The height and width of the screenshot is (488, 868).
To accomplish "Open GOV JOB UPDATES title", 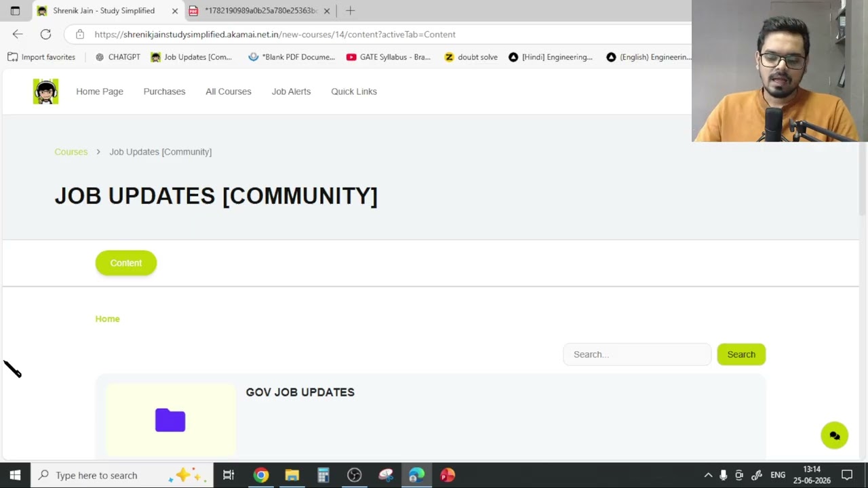I will coord(300,392).
